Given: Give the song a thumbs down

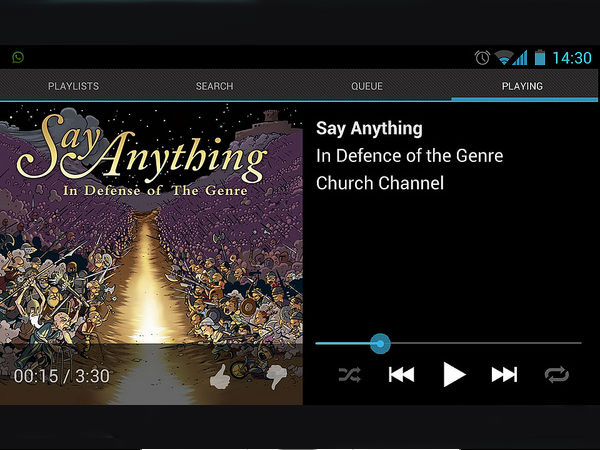Looking at the screenshot, I should [276, 377].
